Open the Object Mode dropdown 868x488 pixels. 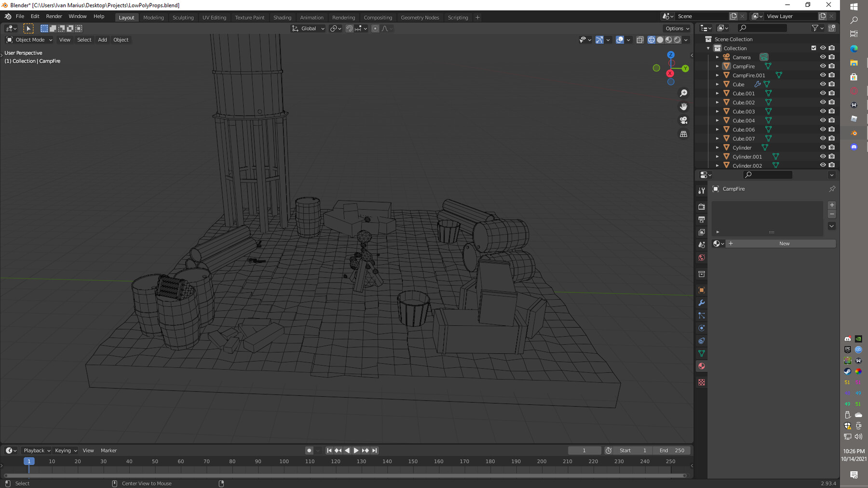click(x=29, y=40)
